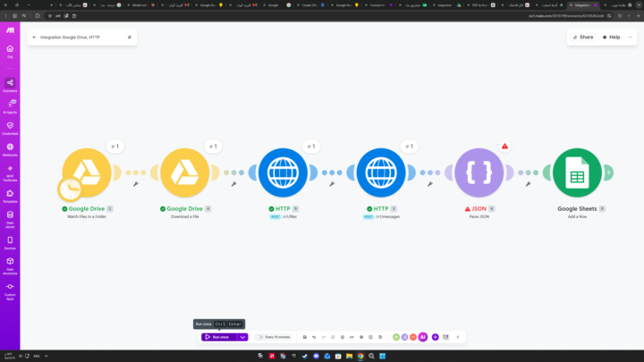Click the Run once button
This screenshot has width=644, height=362.
[x=219, y=337]
